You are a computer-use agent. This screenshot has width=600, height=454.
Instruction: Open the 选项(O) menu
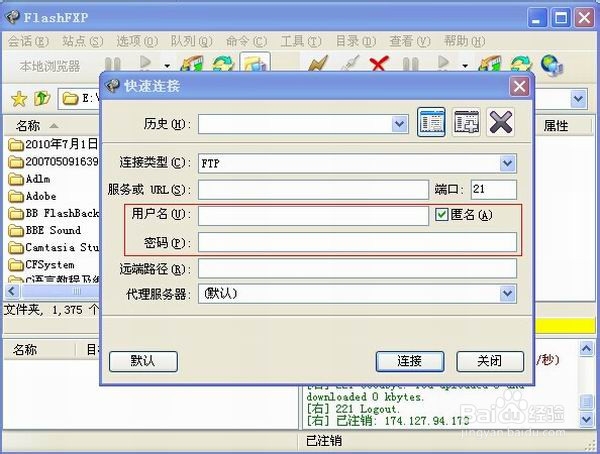pos(137,41)
